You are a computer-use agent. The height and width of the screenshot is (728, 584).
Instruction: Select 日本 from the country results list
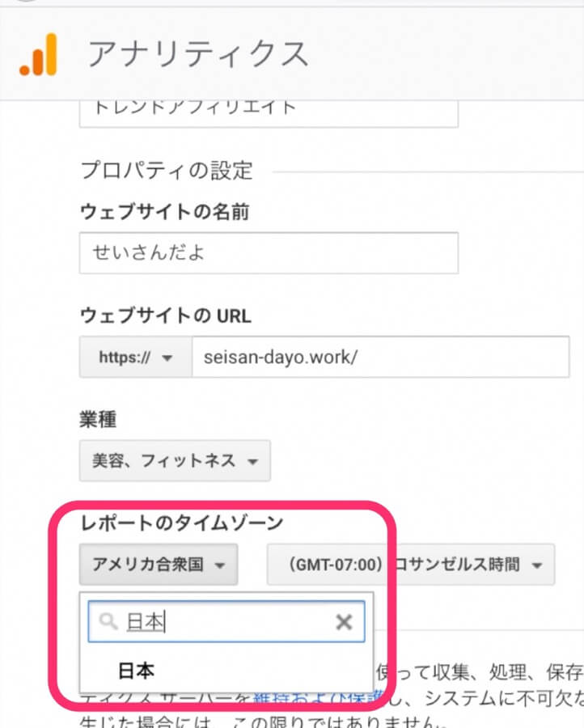[x=137, y=671]
